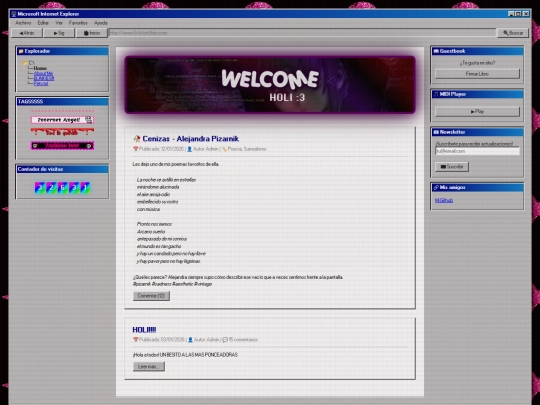Click the black and pink blinkie badge
The width and height of the screenshot is (540, 405).
[62, 145]
